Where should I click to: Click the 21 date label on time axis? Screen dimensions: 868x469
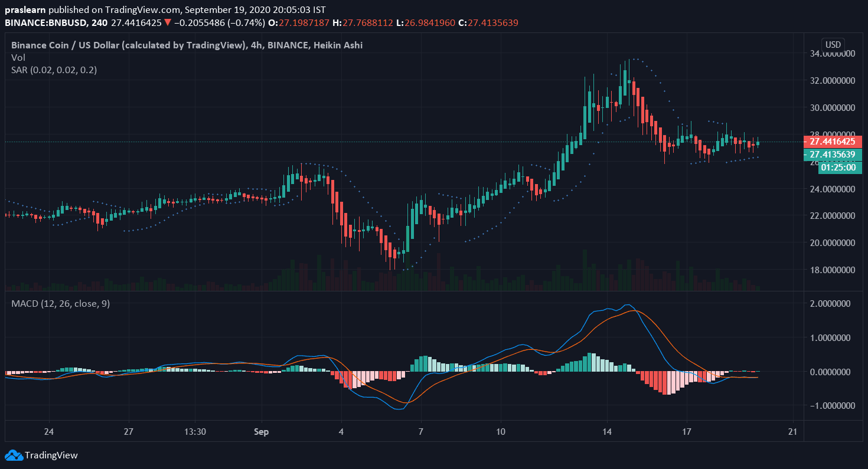792,432
